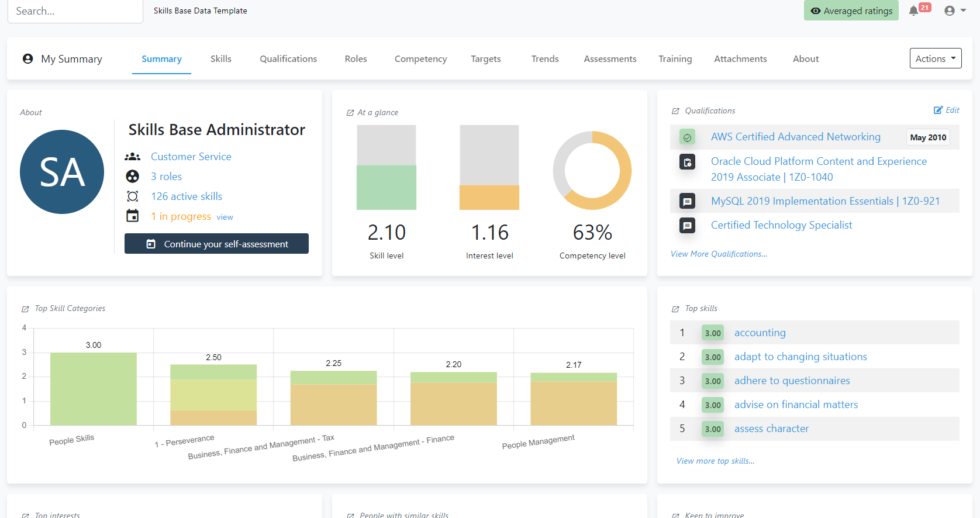
Task: Switch to the Competency tab
Action: (420, 59)
